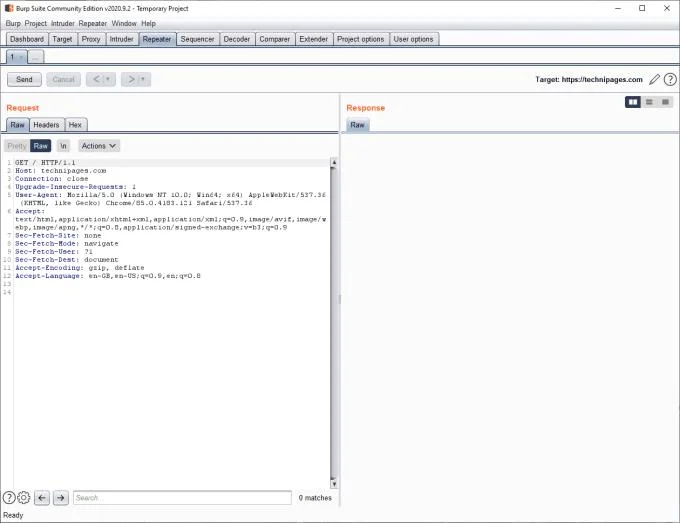Open search settings gear icon
This screenshot has height=523, width=680.
coord(24,497)
